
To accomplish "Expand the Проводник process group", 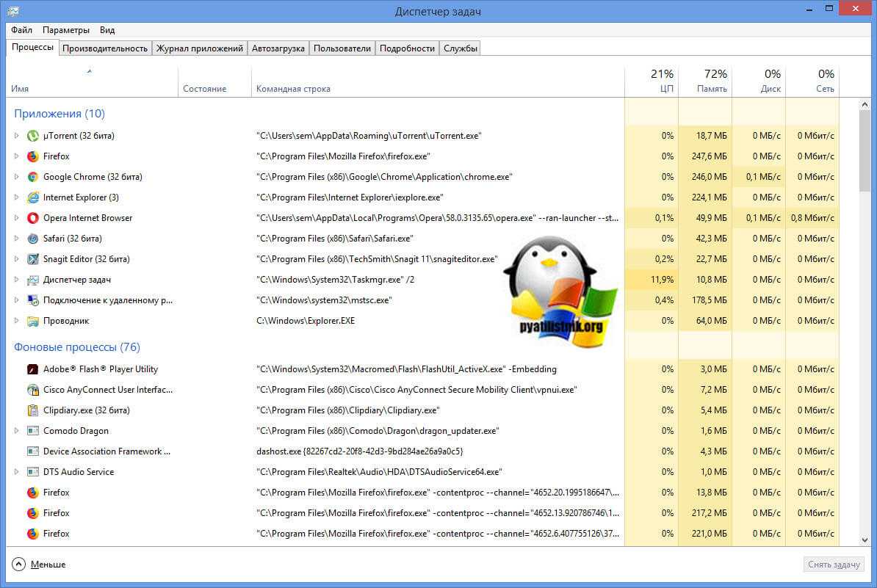I will (x=17, y=321).
